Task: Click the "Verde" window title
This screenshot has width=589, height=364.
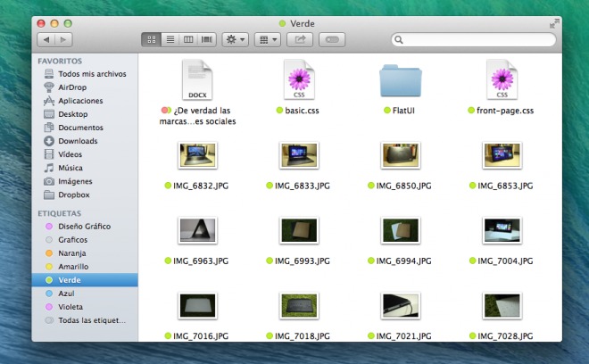Action: 303,24
